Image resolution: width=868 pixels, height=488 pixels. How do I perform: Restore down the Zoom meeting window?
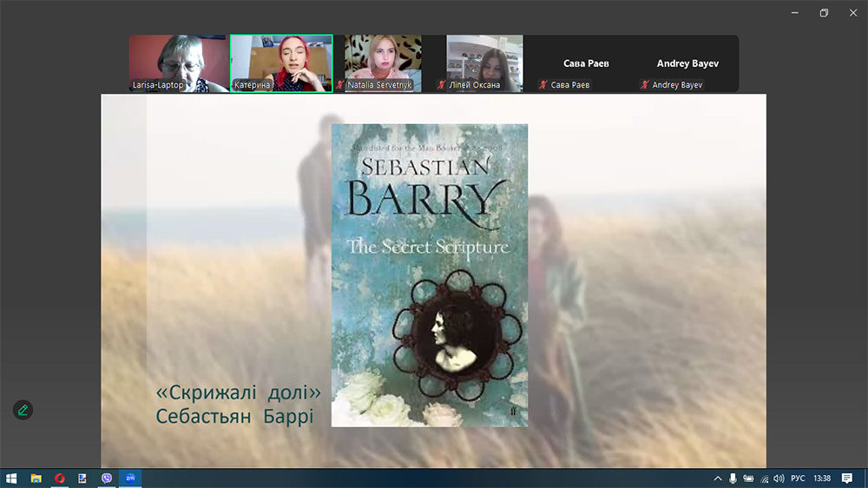point(824,13)
